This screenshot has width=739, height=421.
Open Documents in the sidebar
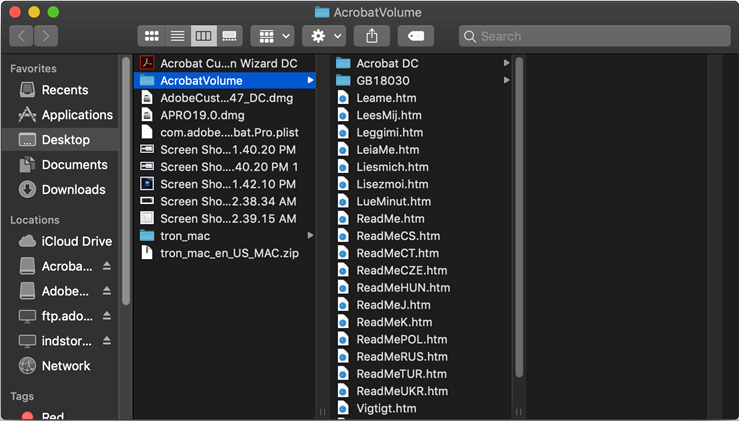coord(60,165)
